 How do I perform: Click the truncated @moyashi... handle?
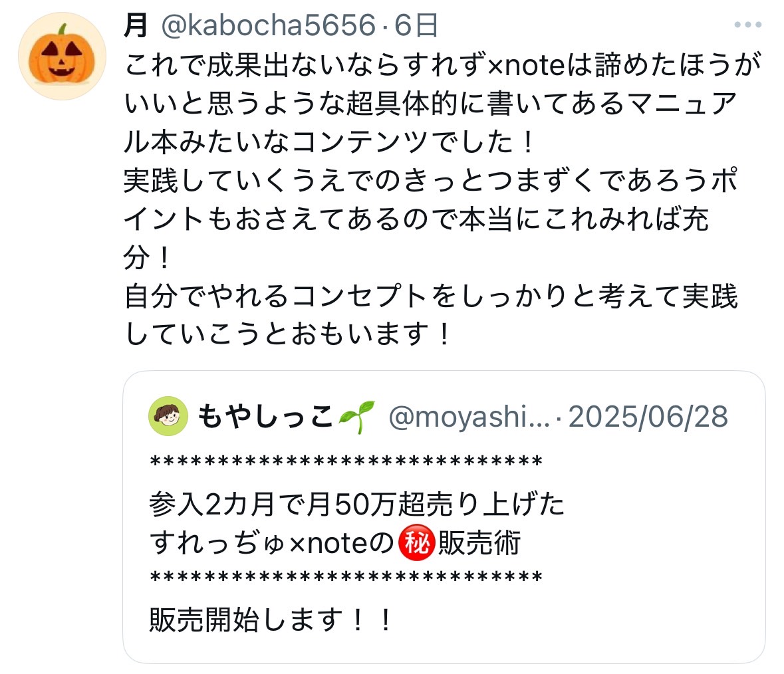(469, 417)
